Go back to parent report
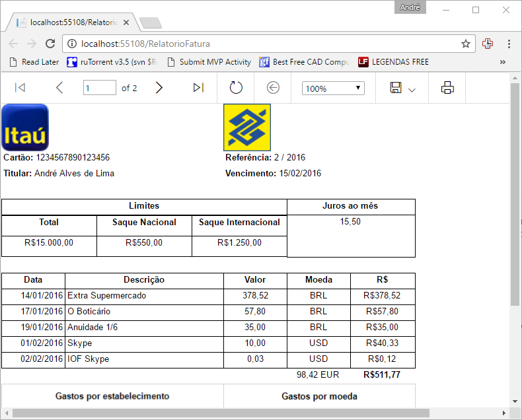522x420 pixels. [x=273, y=88]
